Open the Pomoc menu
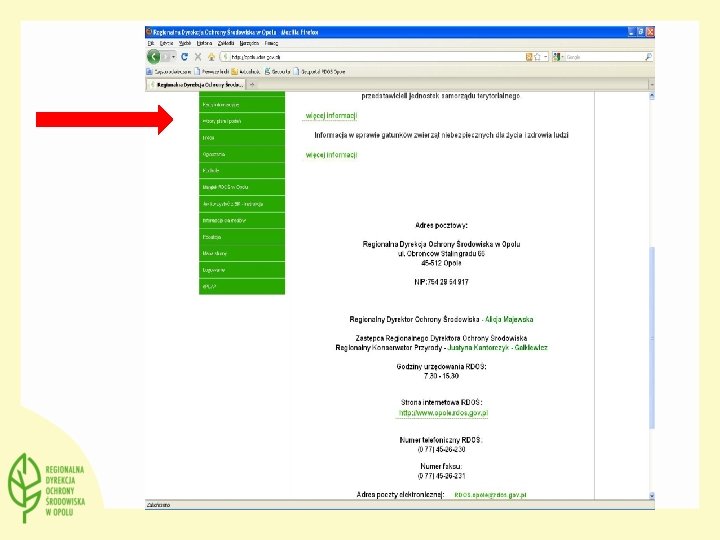Viewport: 720px width, 540px height. pyautogui.click(x=271, y=43)
